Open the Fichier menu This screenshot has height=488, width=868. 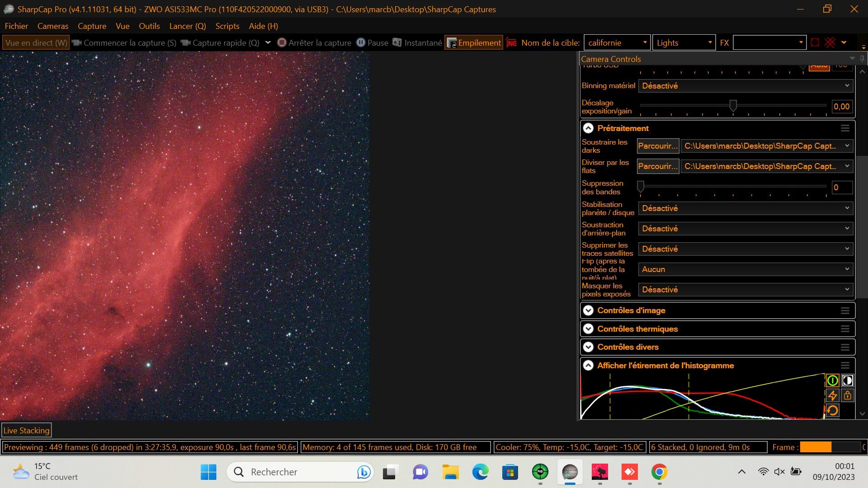[16, 26]
